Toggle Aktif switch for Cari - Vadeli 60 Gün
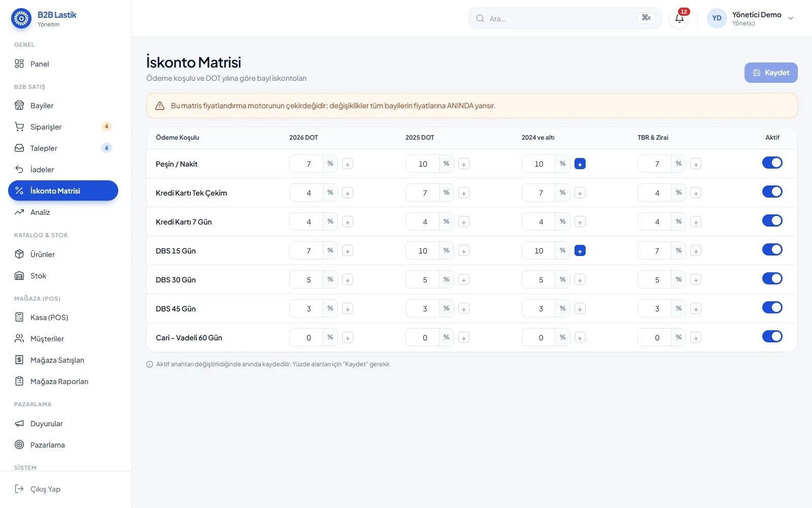Screen dimensions: 812x508 coord(772,336)
